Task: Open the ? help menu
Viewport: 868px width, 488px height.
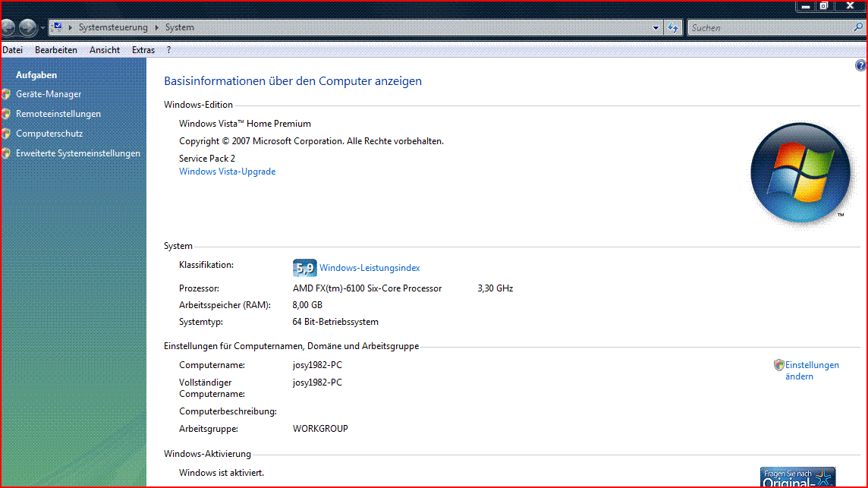Action: (169, 50)
